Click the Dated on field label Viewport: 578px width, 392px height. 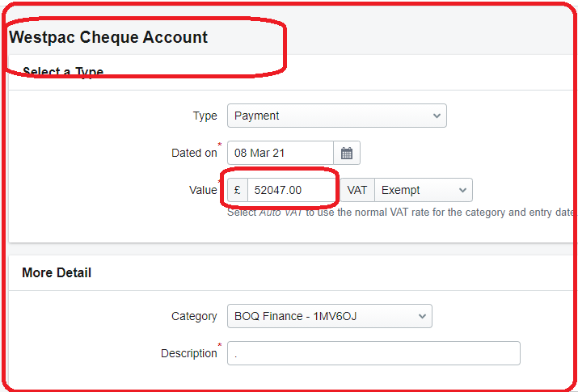click(x=194, y=153)
